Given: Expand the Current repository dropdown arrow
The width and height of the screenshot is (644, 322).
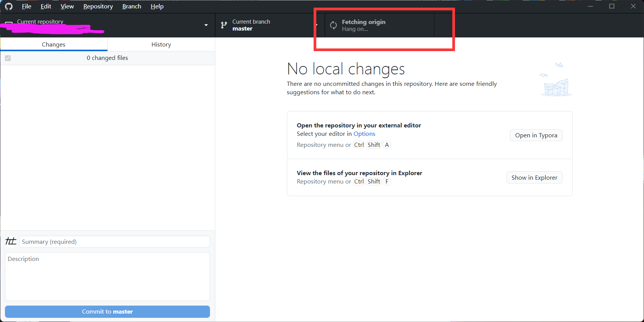Looking at the screenshot, I should pos(206,25).
